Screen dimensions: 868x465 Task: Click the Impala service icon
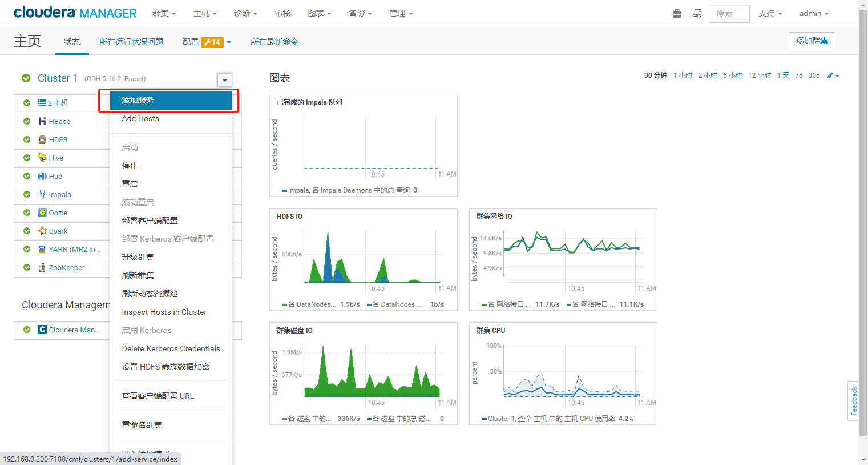coord(42,194)
